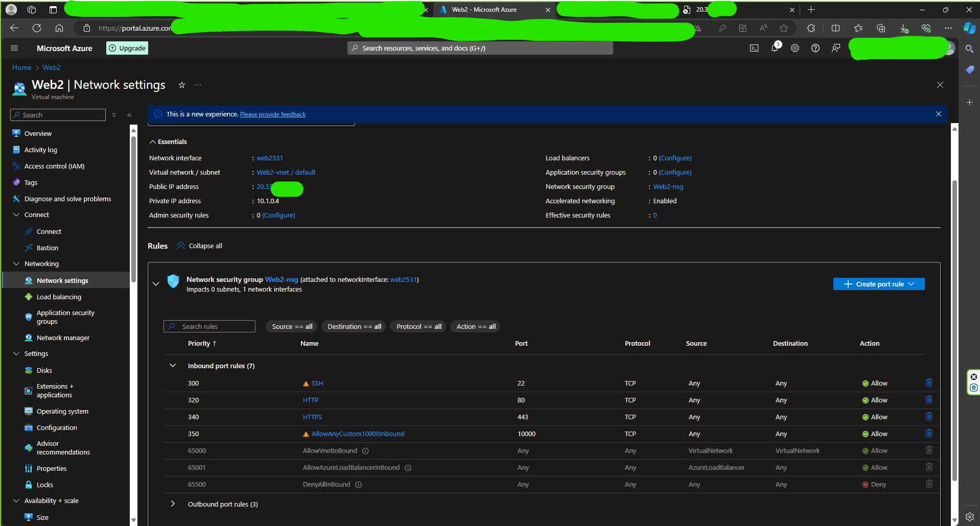Click the Upgrade button
The width and height of the screenshot is (980, 526).
(127, 48)
